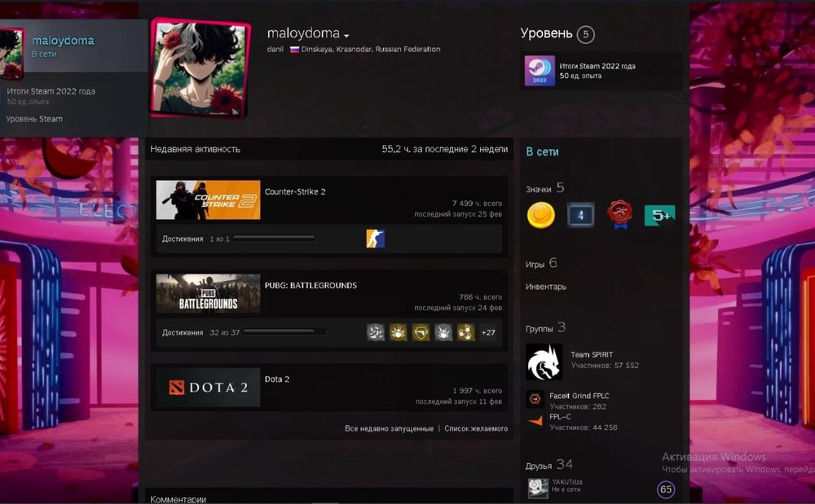Click the 7 499 ч. всего playtime text
The height and width of the screenshot is (504, 815).
(477, 203)
